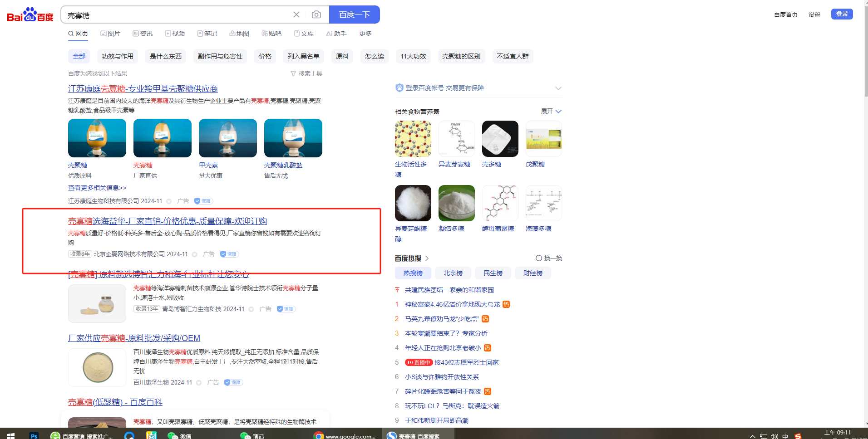Open the 百度热搜 heading arrow
The image size is (868, 439).
pos(427,258)
